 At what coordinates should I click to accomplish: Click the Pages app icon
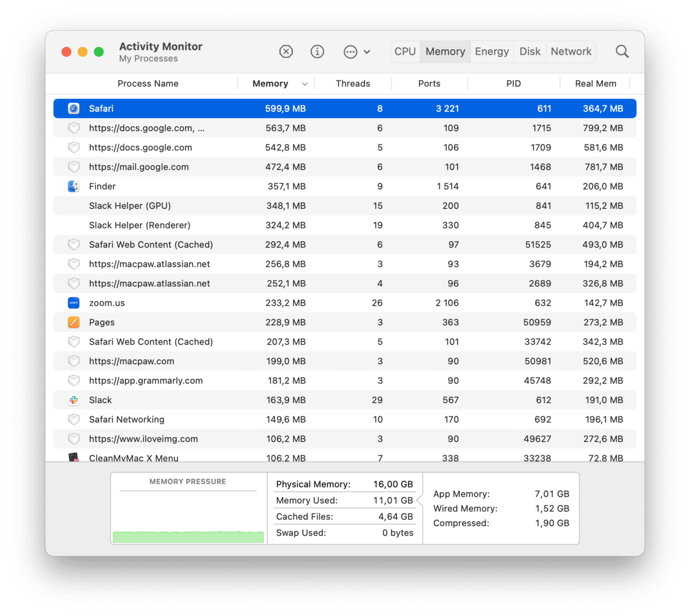click(x=74, y=322)
